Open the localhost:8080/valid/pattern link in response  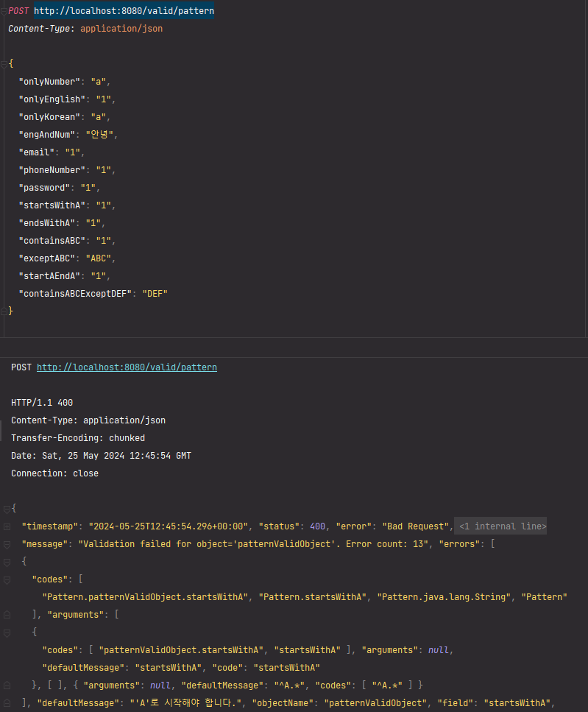(127, 367)
